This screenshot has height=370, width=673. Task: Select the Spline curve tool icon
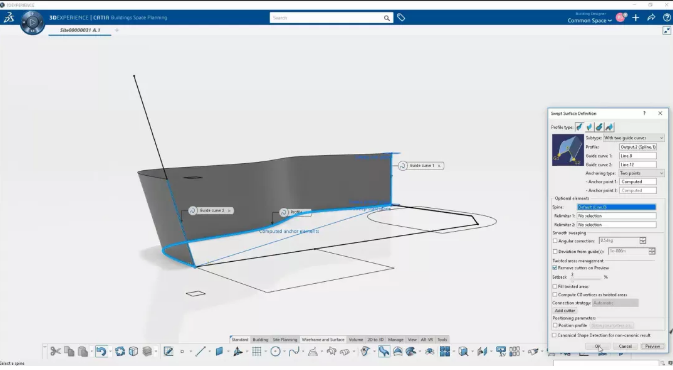294,352
